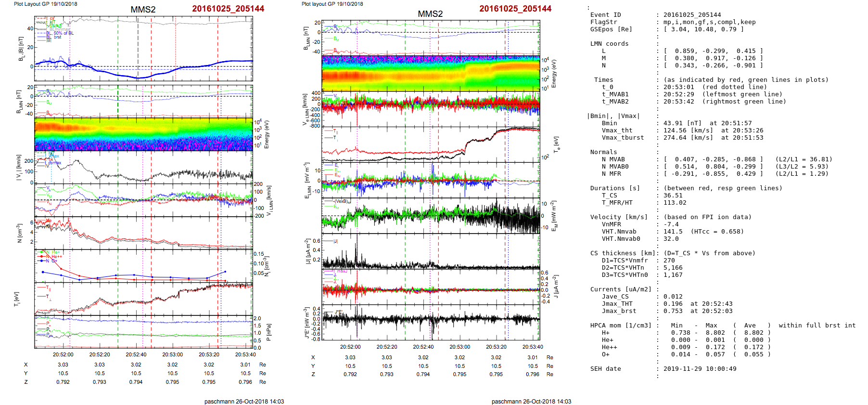Select the SEH date value
The width and height of the screenshot is (868, 405).
click(700, 369)
